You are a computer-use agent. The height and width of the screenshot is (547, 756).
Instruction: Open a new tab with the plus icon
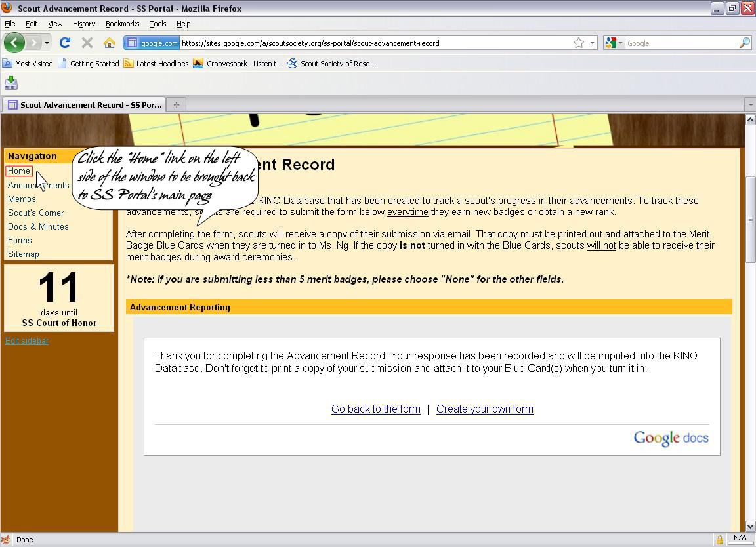click(176, 105)
